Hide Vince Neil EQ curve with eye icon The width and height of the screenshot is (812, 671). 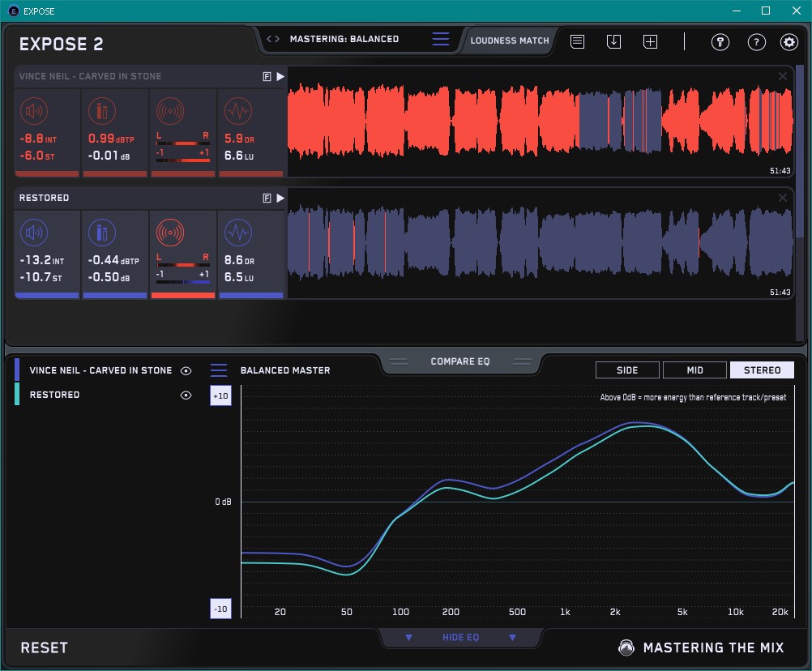tap(186, 370)
